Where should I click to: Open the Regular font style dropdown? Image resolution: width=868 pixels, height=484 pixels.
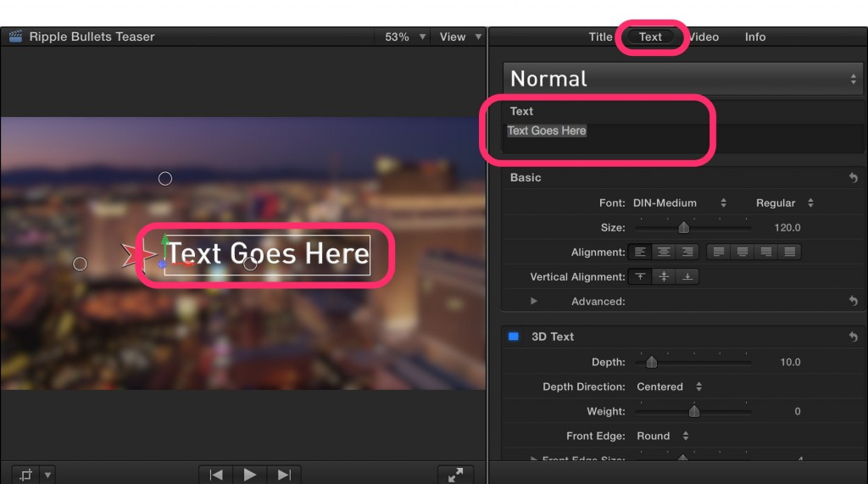tap(784, 203)
